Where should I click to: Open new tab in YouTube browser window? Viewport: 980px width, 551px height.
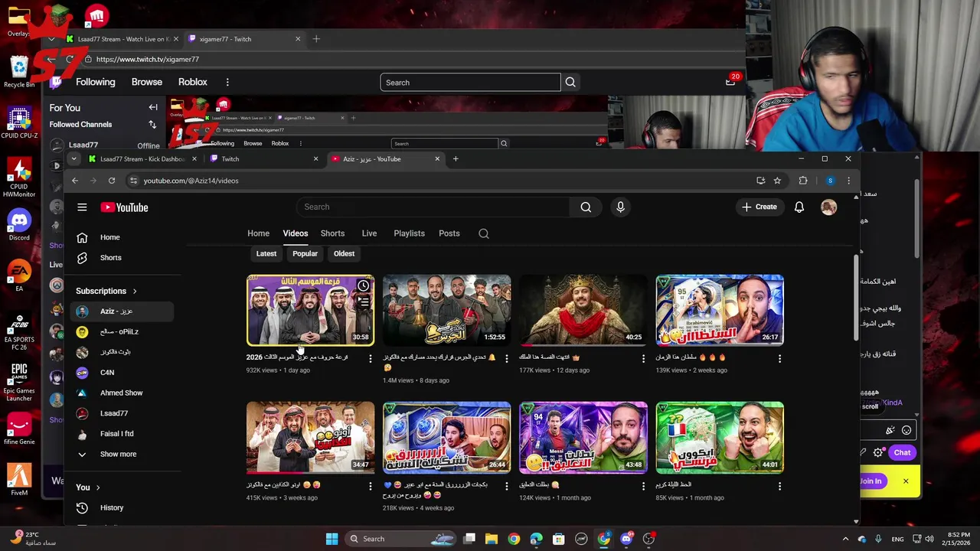tap(456, 159)
